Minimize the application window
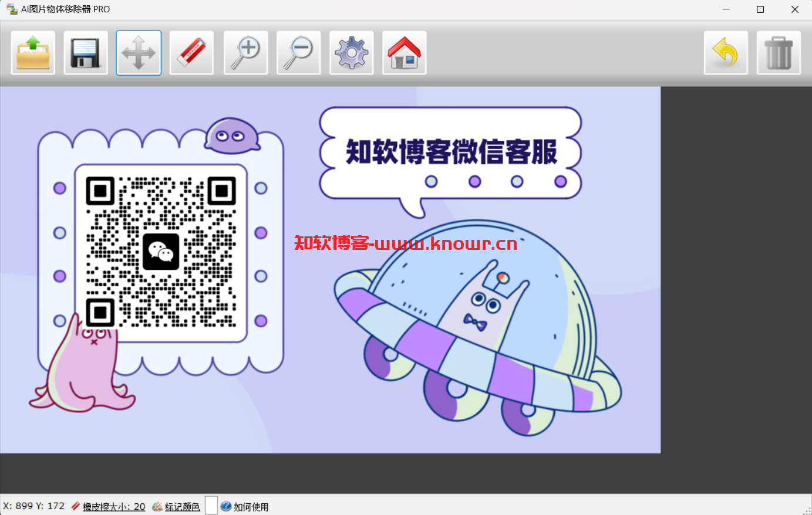The height and width of the screenshot is (515, 812). pyautogui.click(x=726, y=9)
